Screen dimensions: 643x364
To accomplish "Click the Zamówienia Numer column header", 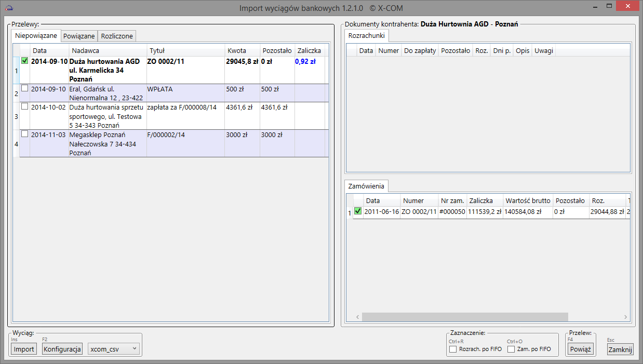I will click(420, 200).
